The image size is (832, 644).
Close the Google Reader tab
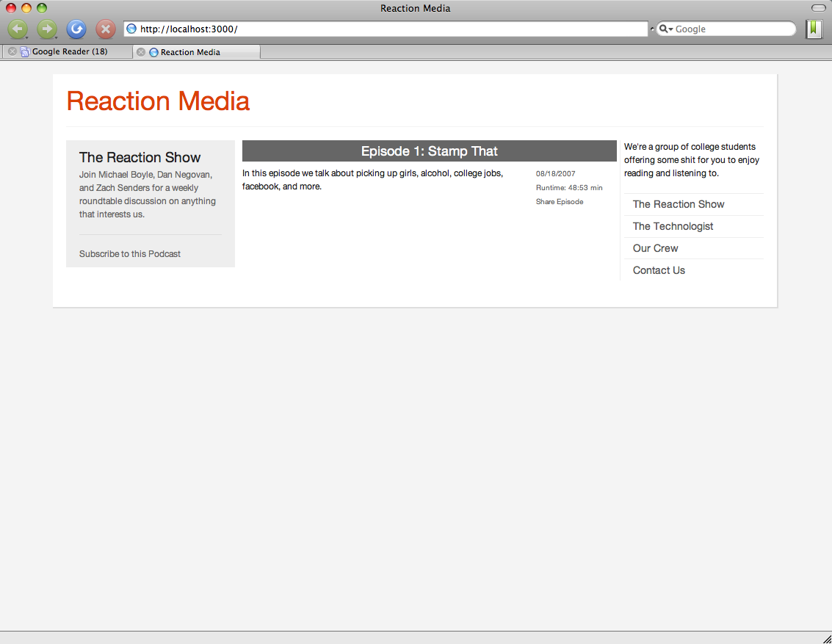tap(12, 51)
